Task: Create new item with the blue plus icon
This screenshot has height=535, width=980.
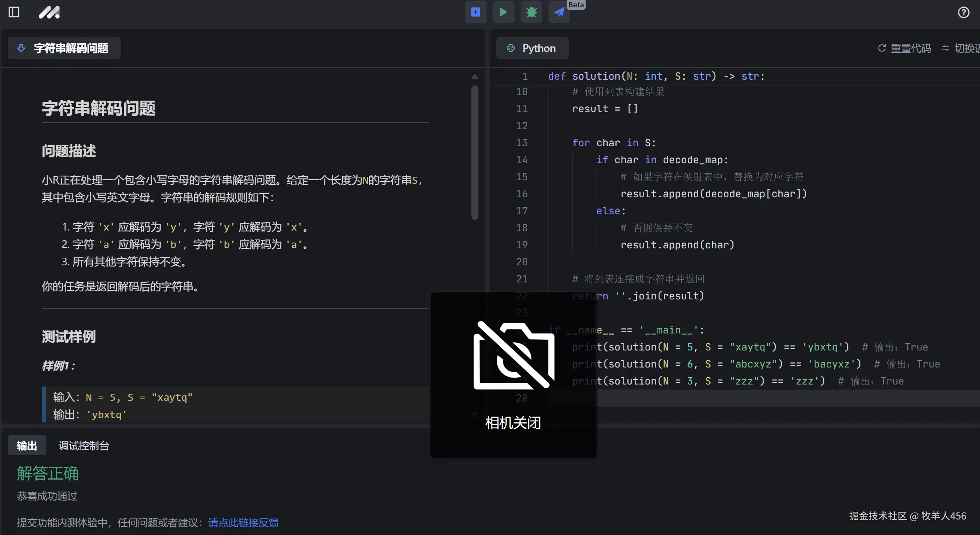Action: click(475, 12)
